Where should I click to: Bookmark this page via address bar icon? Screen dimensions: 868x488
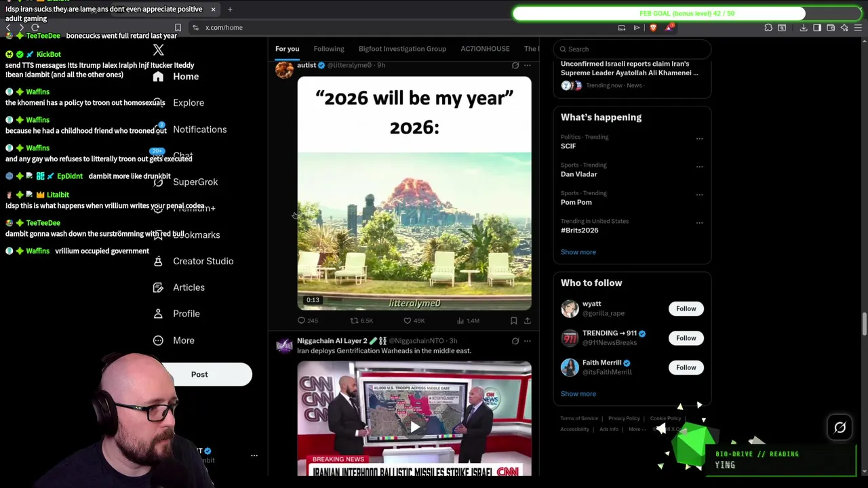178,28
